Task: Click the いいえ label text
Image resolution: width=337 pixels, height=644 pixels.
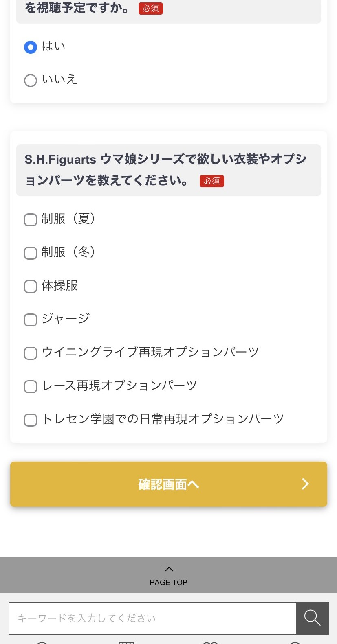Action: click(x=60, y=79)
